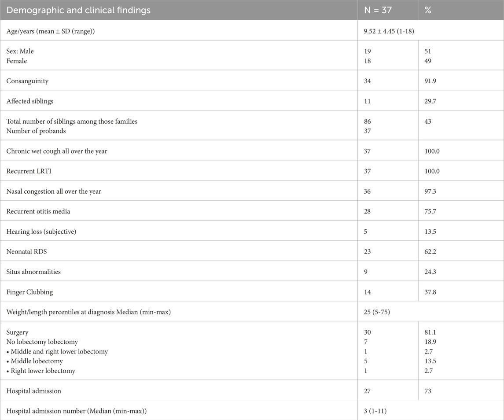The height and width of the screenshot is (420, 504).
Task: Click the 'Recurrent LRTI' row label
Action: pyautogui.click(x=29, y=171)
